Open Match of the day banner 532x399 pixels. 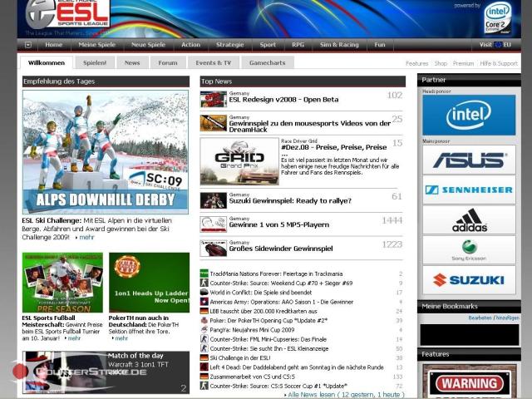tap(106, 372)
